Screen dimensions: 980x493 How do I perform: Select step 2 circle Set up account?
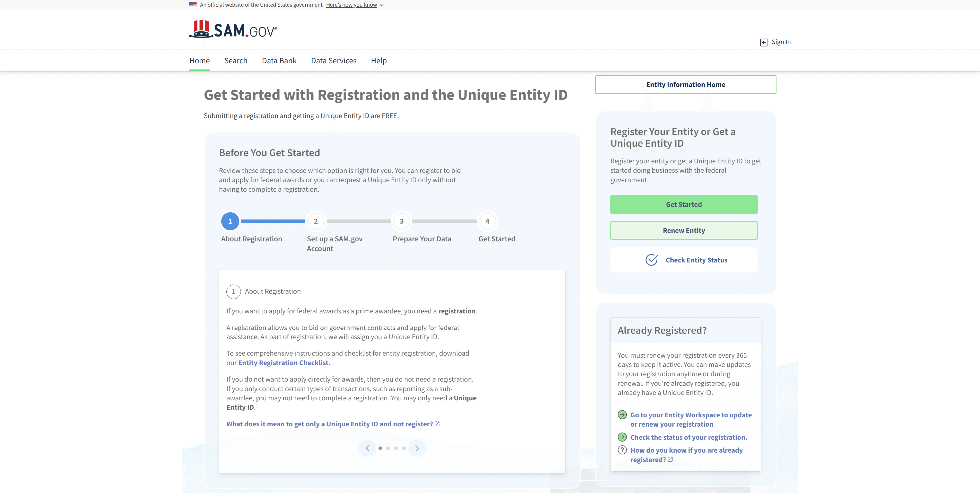pos(316,221)
